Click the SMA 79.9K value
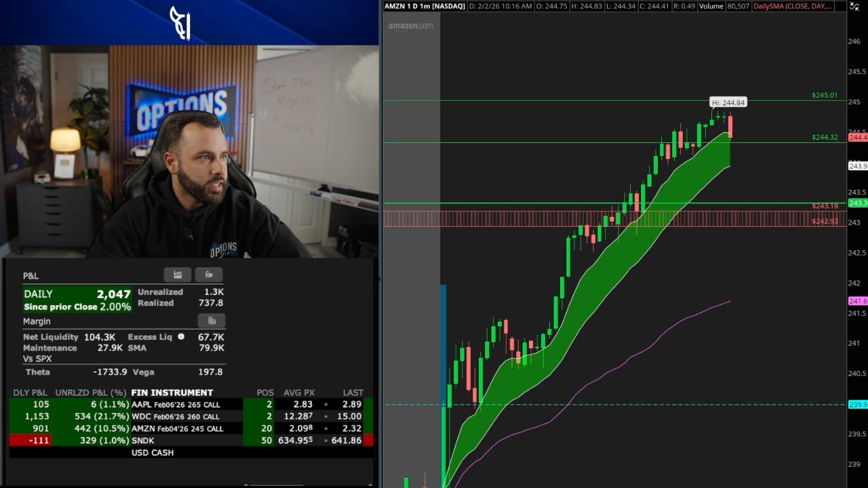The width and height of the screenshot is (868, 488). [212, 348]
